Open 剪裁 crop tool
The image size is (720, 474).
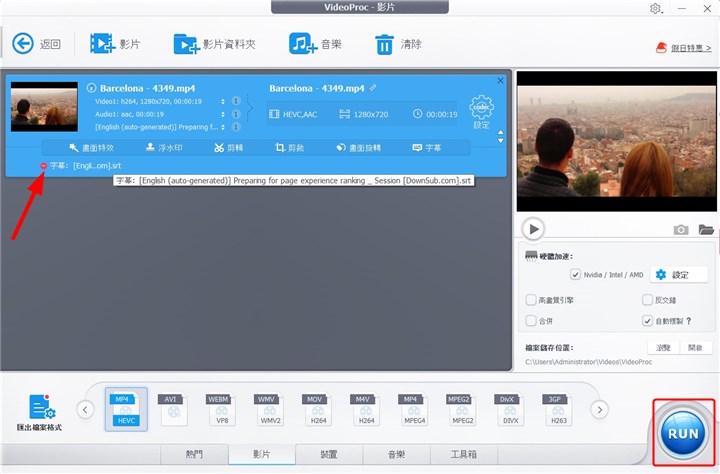tap(290, 147)
